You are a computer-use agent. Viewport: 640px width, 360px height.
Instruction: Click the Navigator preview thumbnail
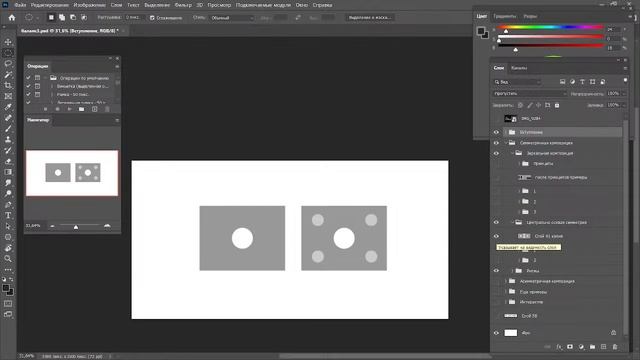point(72,173)
